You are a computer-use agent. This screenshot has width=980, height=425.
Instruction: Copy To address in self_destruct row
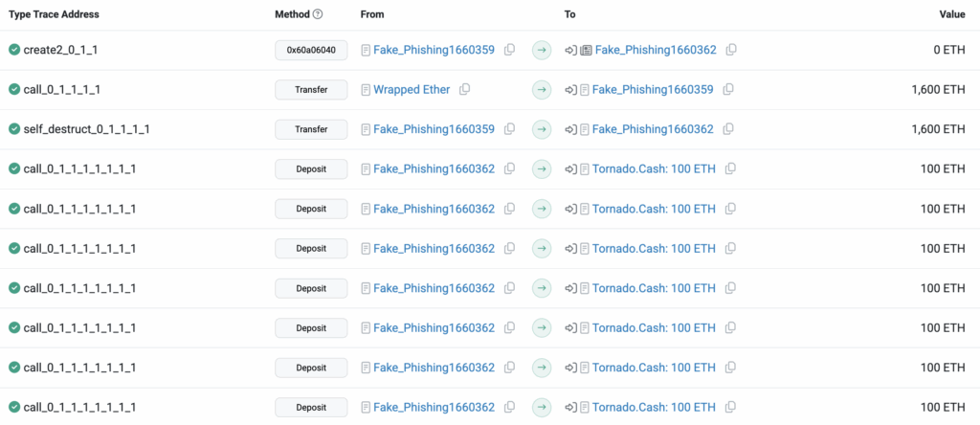pos(728,129)
